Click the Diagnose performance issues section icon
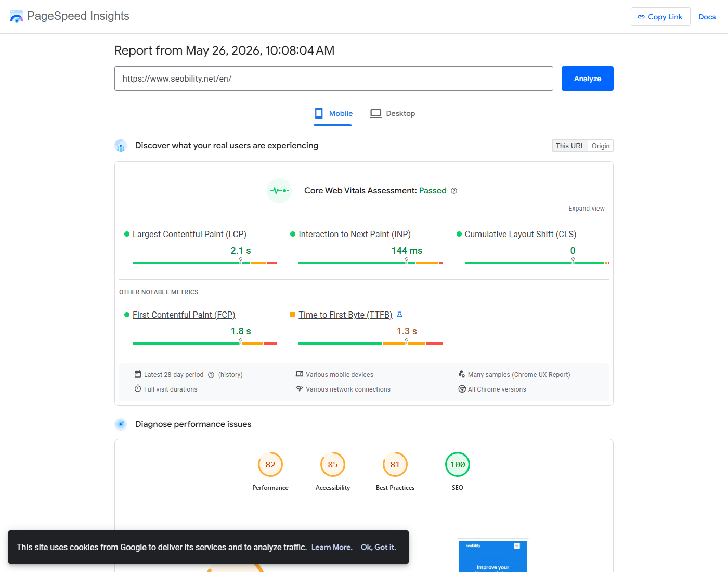The height and width of the screenshot is (572, 728). coord(121,424)
